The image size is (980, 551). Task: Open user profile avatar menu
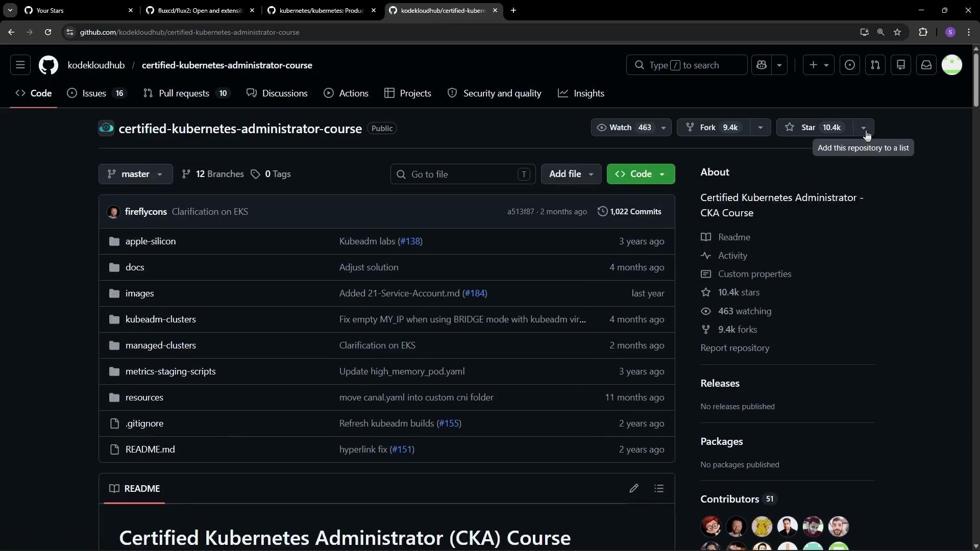click(952, 65)
